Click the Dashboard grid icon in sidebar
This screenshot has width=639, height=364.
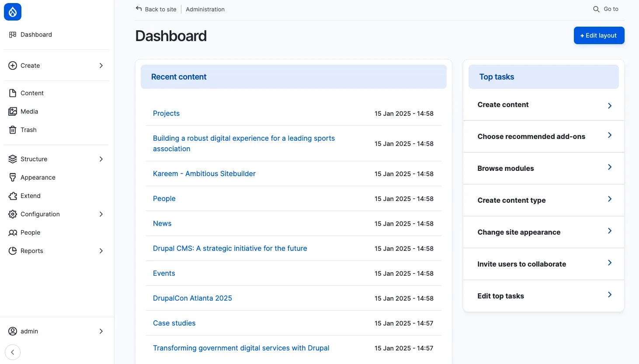13,35
